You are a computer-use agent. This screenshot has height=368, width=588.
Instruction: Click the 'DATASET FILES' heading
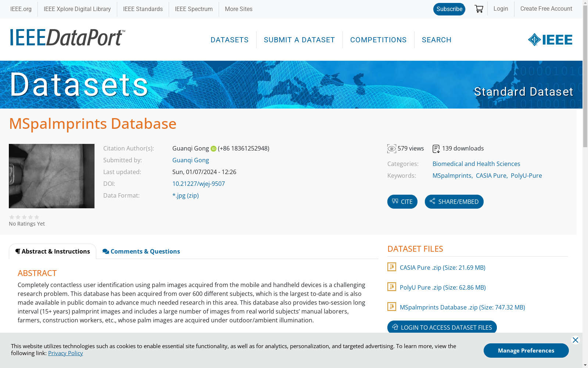pos(415,249)
